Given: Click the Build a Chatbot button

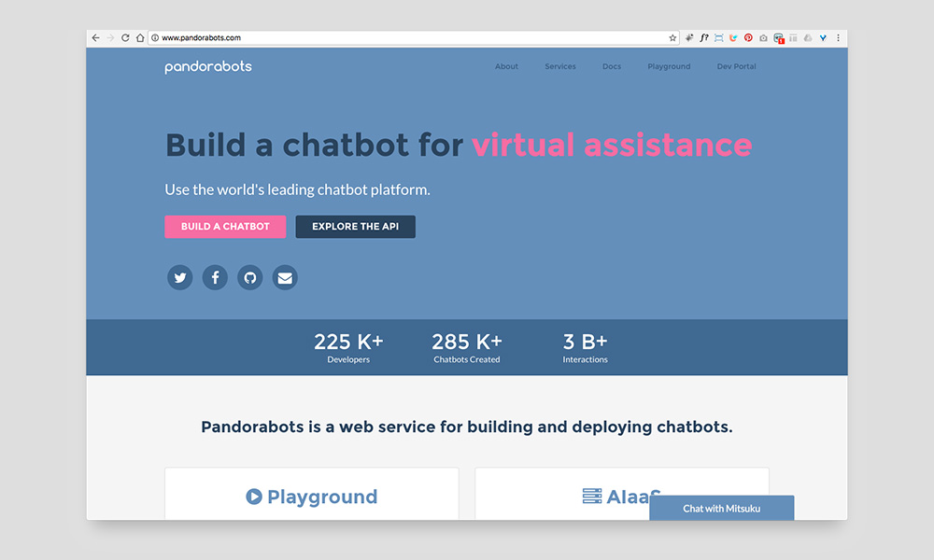Looking at the screenshot, I should point(225,227).
